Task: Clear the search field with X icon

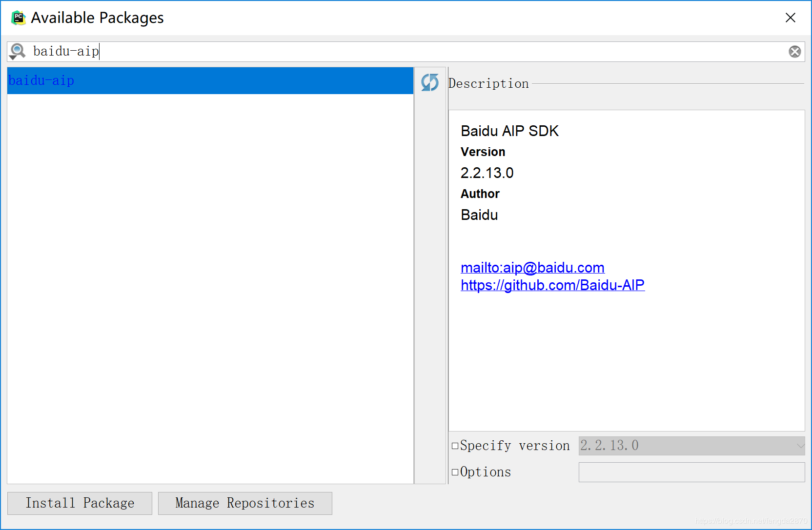Action: (794, 52)
